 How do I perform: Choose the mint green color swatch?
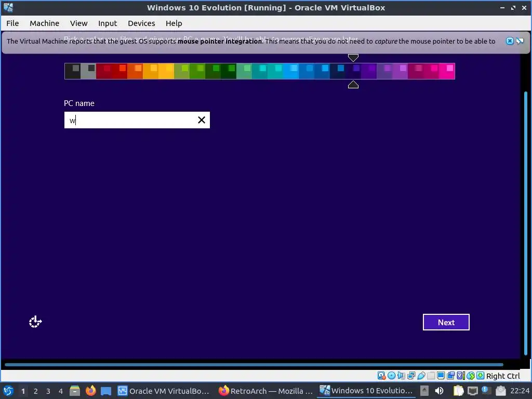244,71
